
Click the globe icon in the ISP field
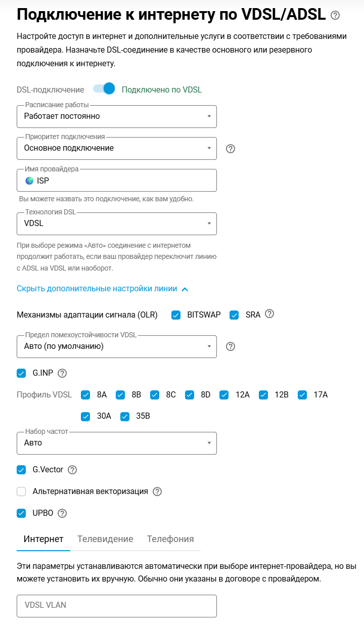29,180
